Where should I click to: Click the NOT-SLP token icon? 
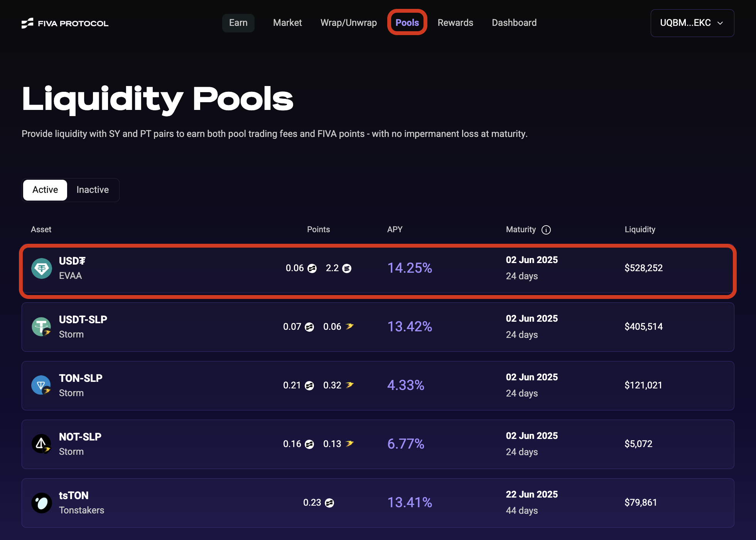tap(42, 444)
